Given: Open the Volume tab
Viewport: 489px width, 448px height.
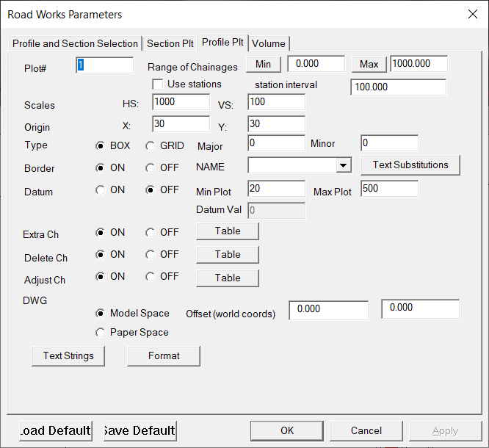Looking at the screenshot, I should pos(269,43).
